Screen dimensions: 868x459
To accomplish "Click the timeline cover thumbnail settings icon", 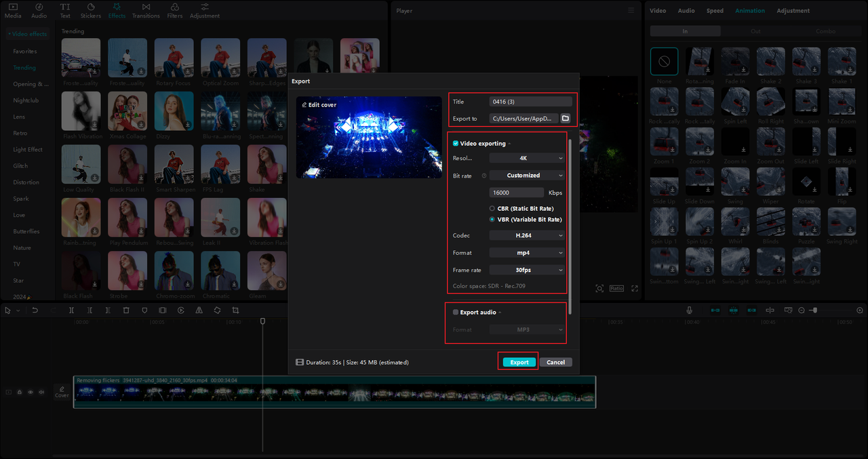I will (788, 310).
